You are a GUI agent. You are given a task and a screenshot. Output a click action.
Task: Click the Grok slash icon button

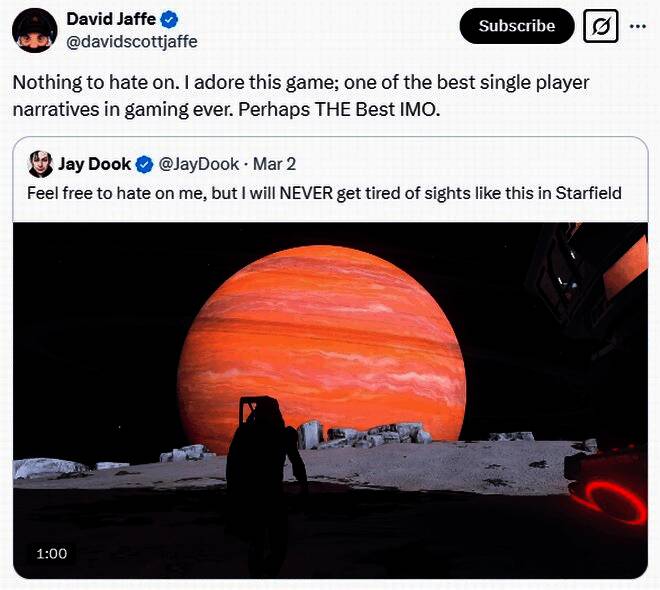601,27
